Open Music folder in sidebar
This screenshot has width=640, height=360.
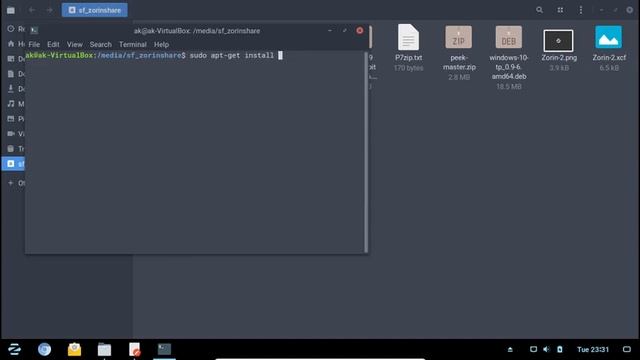[16, 104]
